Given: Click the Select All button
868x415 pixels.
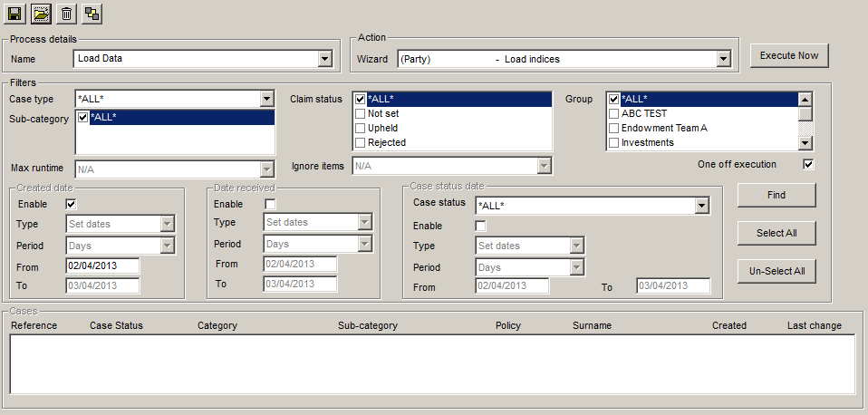Looking at the screenshot, I should [776, 233].
